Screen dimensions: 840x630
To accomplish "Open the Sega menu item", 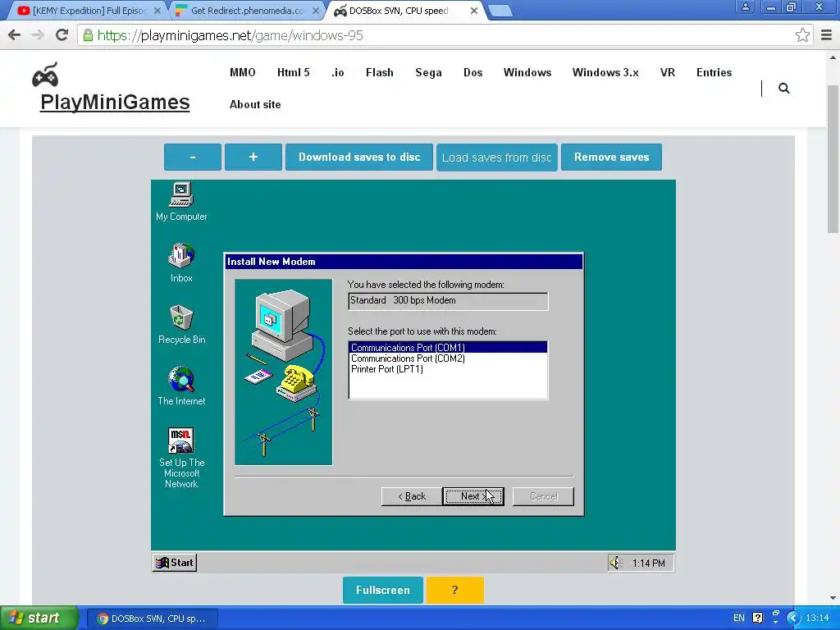I will [x=428, y=72].
